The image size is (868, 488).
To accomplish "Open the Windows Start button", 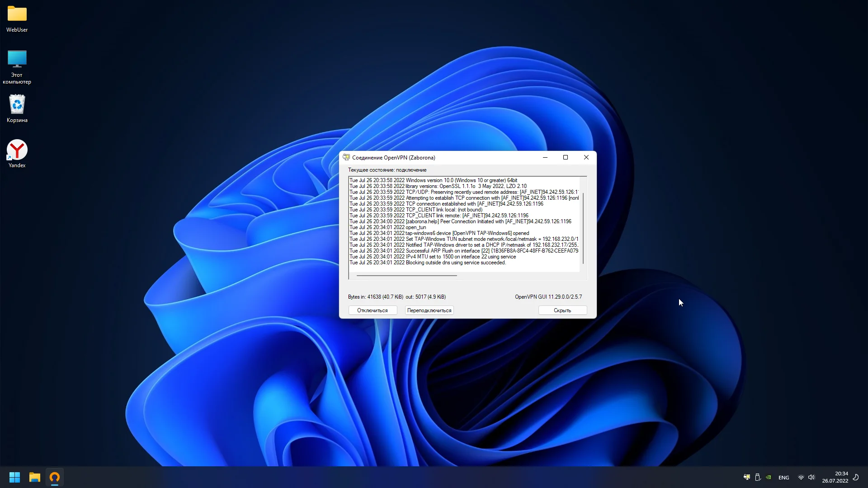I will pyautogui.click(x=14, y=477).
